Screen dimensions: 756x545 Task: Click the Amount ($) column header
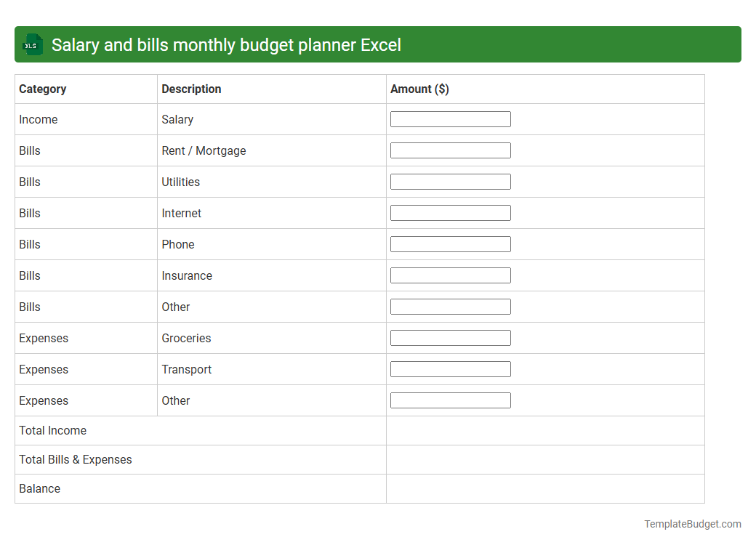[x=419, y=89]
